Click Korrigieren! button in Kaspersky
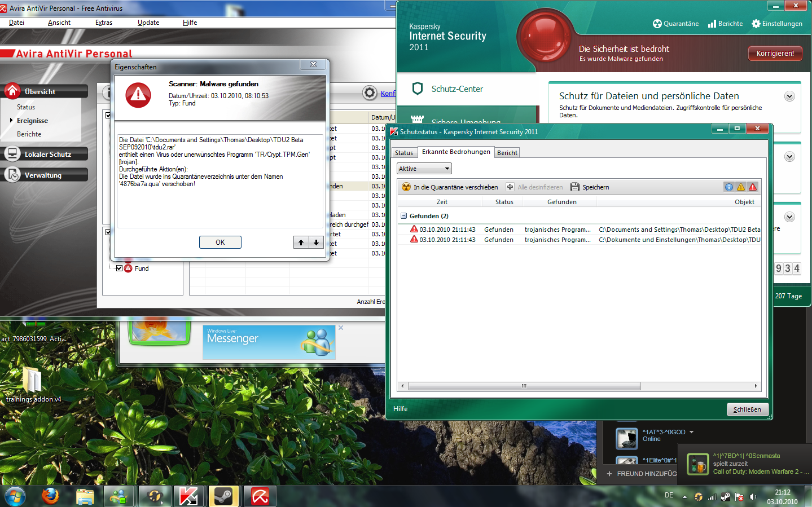The image size is (812, 507). 775,54
